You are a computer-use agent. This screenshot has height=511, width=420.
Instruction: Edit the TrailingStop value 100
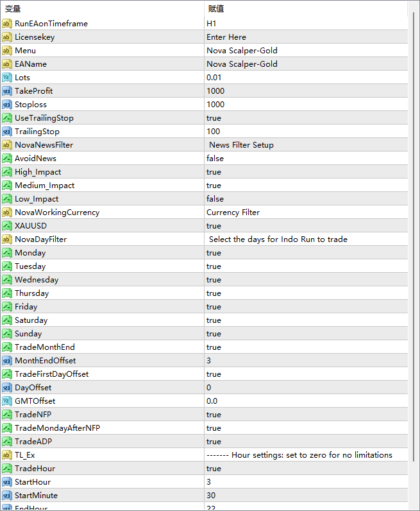coord(214,132)
